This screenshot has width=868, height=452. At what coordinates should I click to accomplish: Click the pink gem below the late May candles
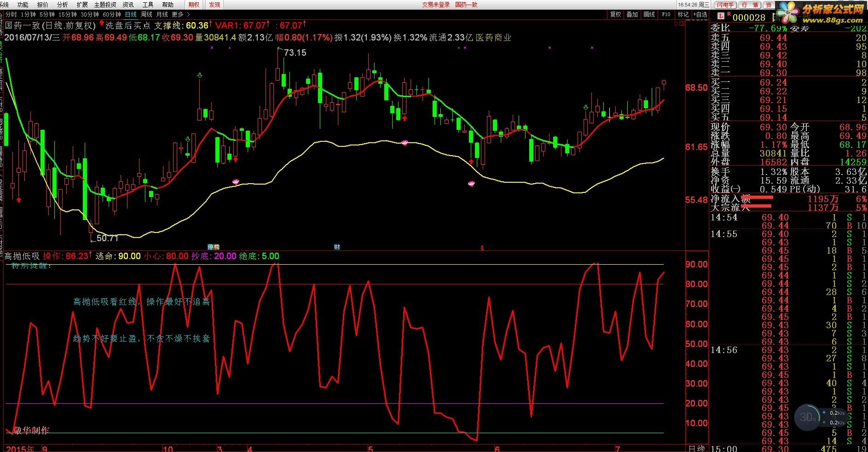(471, 184)
